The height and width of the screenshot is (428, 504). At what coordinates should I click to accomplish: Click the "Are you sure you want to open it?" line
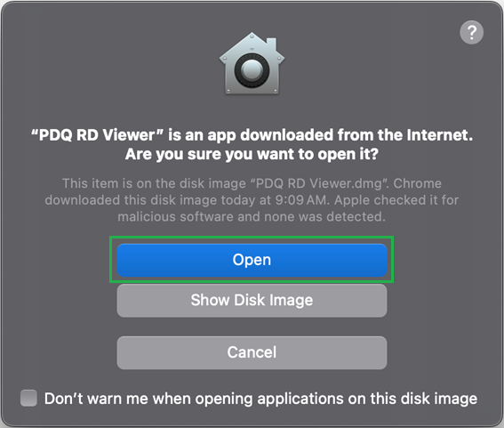[x=252, y=154]
